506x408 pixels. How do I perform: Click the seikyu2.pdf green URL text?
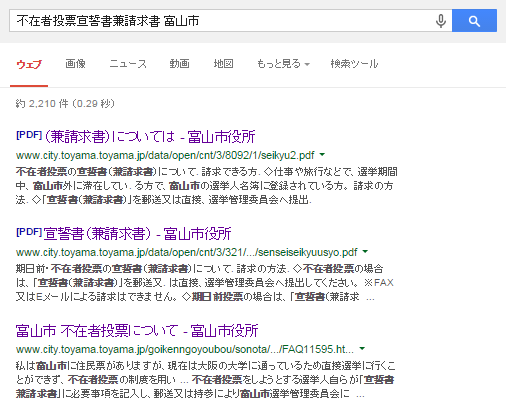point(165,155)
